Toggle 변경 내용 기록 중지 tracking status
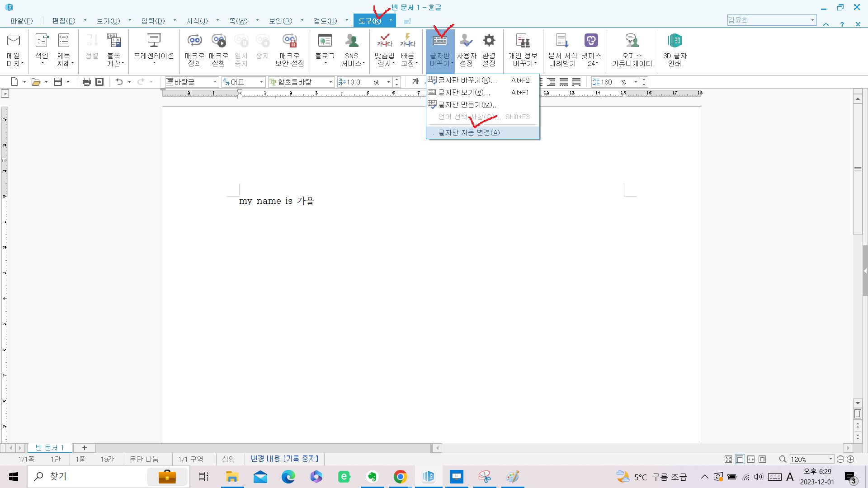The width and height of the screenshot is (868, 488). (284, 459)
